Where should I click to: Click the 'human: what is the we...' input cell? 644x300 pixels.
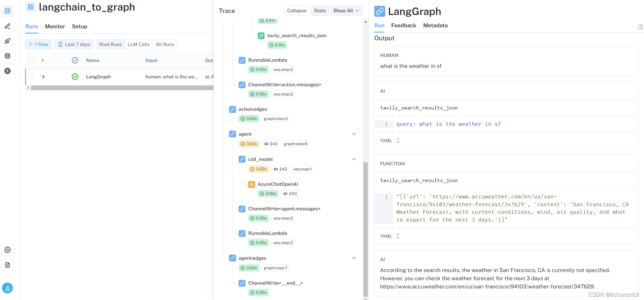172,77
